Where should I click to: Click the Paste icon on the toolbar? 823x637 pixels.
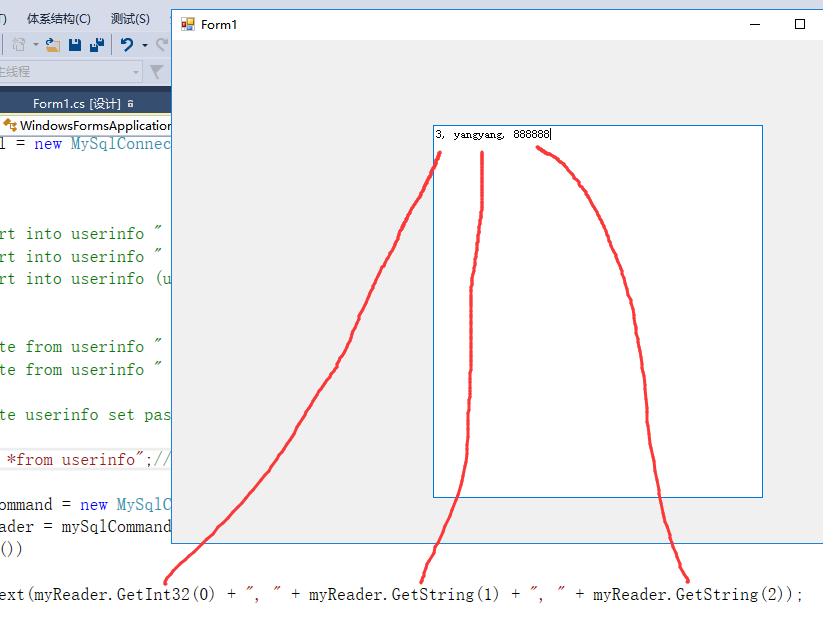tap(18, 44)
